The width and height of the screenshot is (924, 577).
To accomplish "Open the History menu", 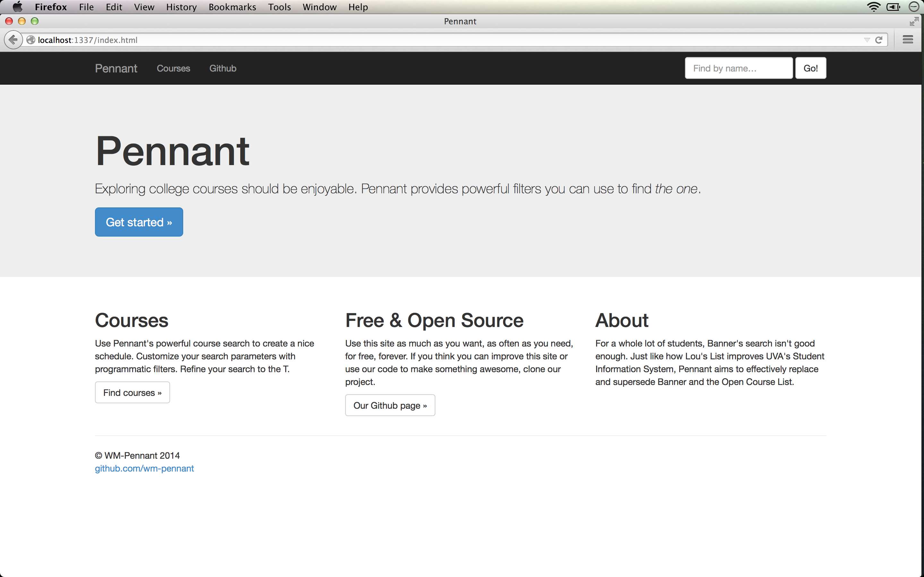I will 181,7.
